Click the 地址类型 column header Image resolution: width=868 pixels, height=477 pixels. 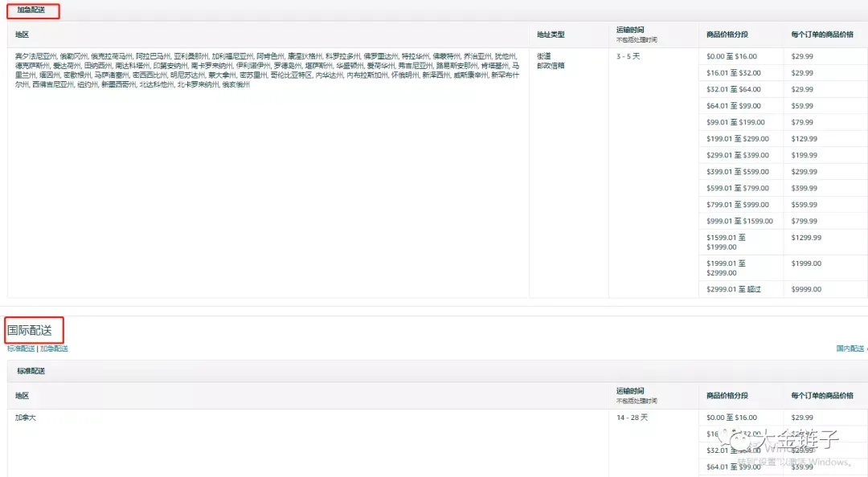click(551, 35)
